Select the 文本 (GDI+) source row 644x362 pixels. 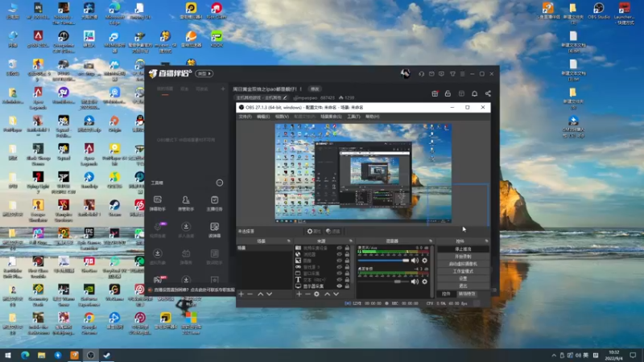[x=323, y=280]
